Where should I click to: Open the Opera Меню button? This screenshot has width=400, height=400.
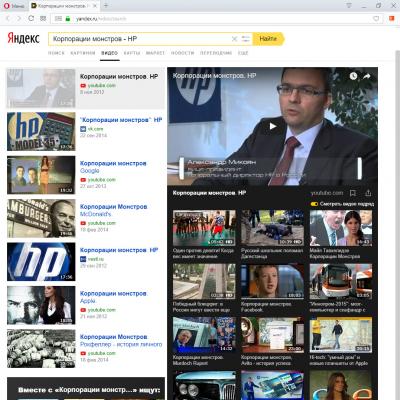coord(14,6)
